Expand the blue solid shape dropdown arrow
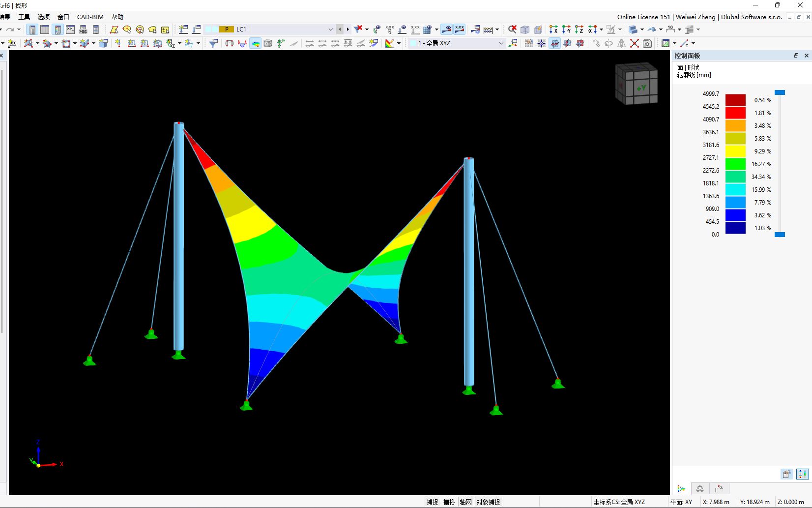This screenshot has height=508, width=812. (642, 30)
